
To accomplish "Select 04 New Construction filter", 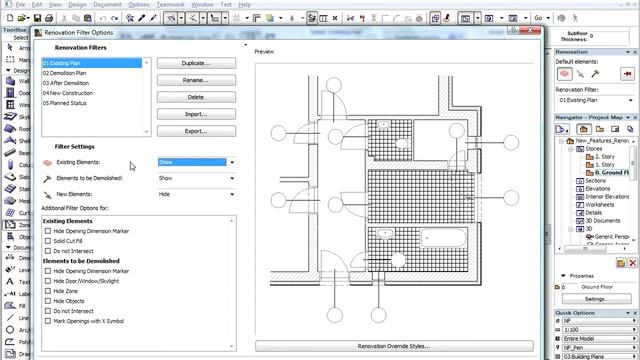I will (x=92, y=93).
